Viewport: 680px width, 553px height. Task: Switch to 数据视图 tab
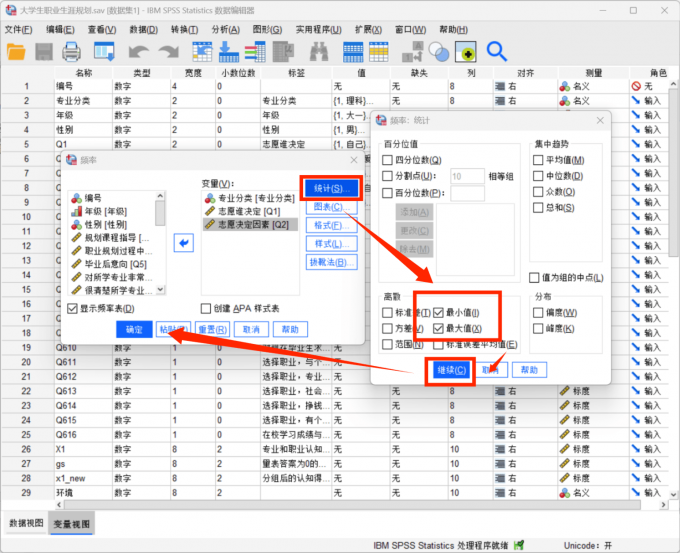coord(26,524)
